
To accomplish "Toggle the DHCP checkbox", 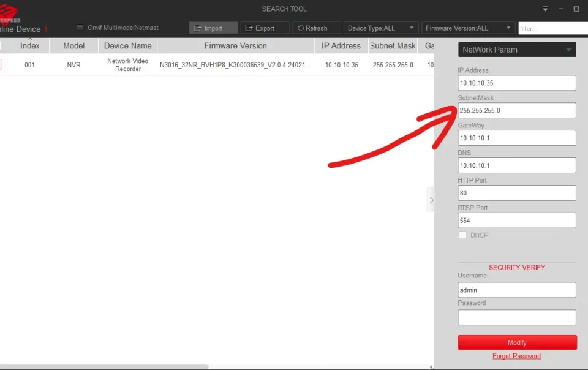I will tap(463, 235).
